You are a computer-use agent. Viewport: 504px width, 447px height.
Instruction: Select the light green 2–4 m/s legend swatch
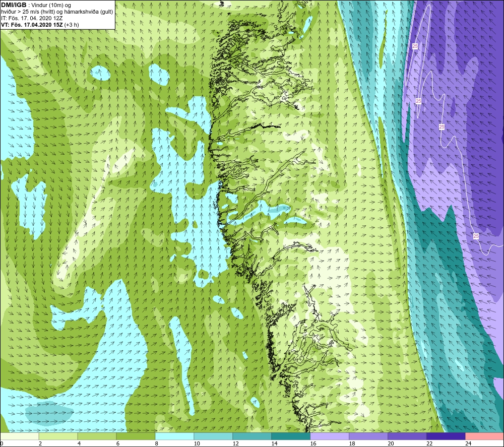pyautogui.click(x=58, y=436)
